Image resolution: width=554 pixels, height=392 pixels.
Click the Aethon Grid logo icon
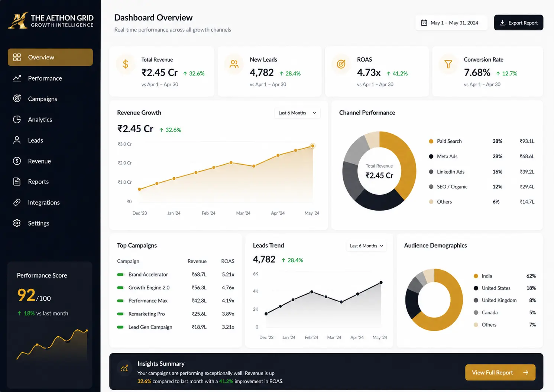tap(19, 21)
